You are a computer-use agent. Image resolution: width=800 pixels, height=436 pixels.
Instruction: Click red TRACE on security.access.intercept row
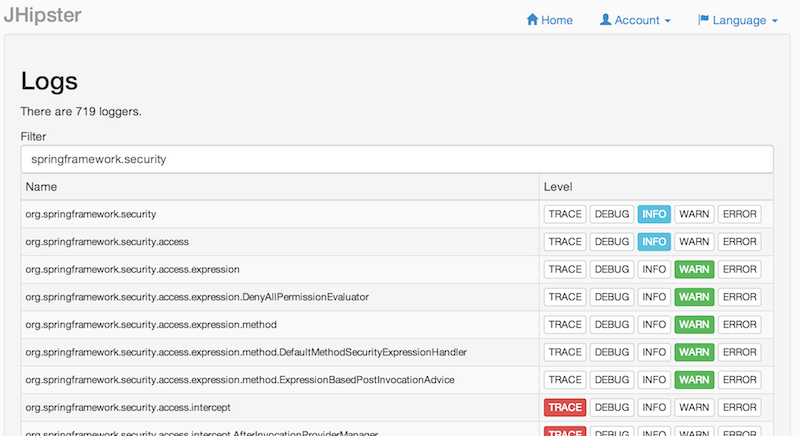pyautogui.click(x=565, y=407)
